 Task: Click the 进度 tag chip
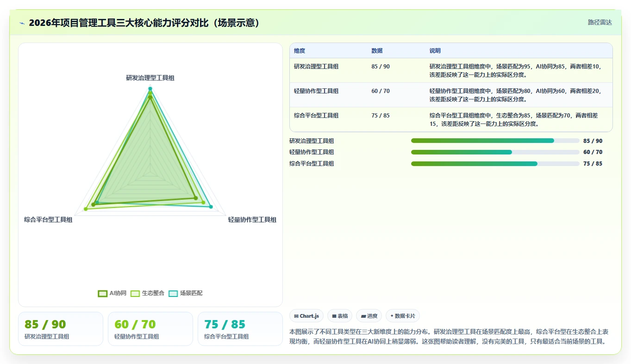click(x=369, y=316)
